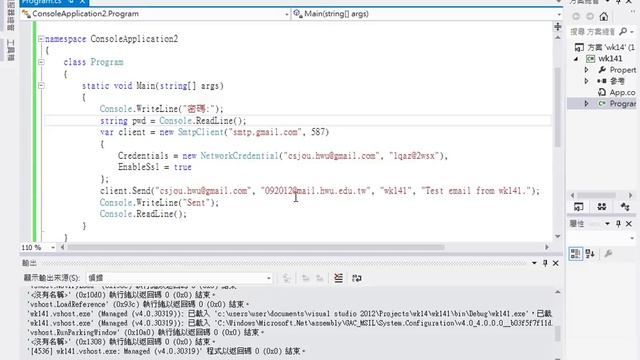Click the Output scroll-up arrow
Image resolution: width=640 pixels, height=360 pixels.
coord(558,292)
